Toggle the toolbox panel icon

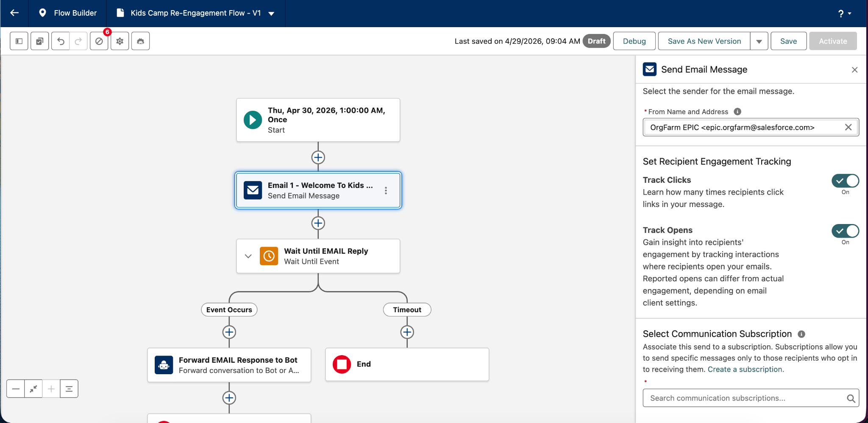pyautogui.click(x=19, y=41)
